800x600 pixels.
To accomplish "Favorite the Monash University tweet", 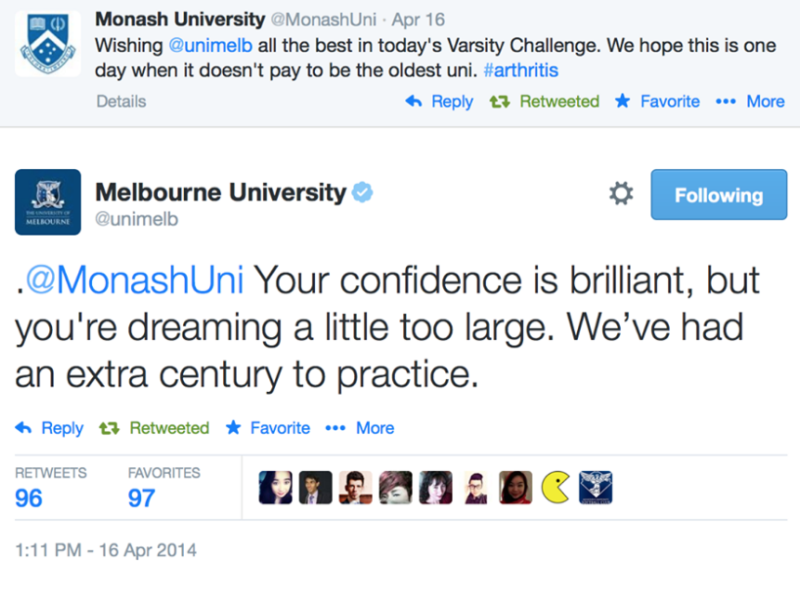I will click(x=658, y=101).
